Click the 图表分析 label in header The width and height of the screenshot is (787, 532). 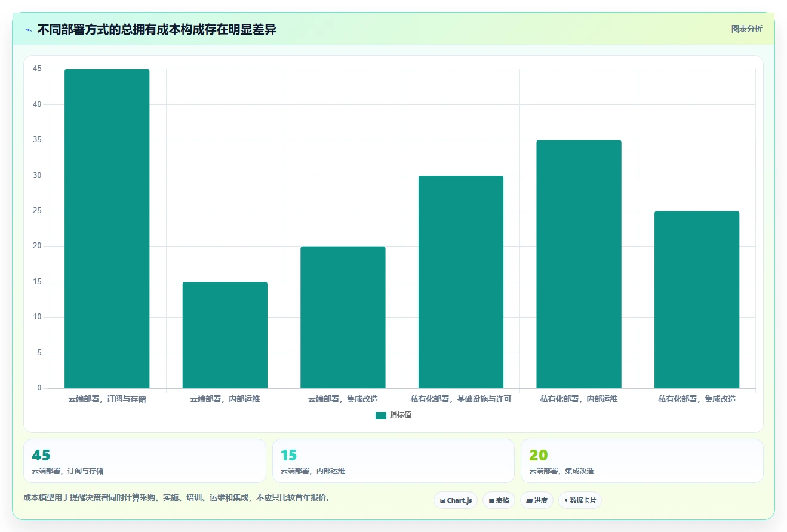746,29
